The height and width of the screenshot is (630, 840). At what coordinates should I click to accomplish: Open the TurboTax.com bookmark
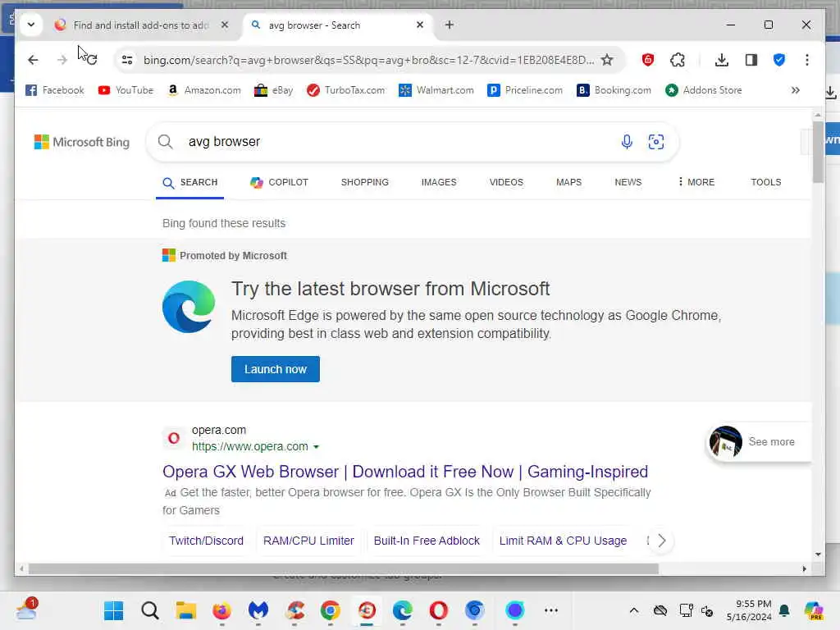(345, 90)
